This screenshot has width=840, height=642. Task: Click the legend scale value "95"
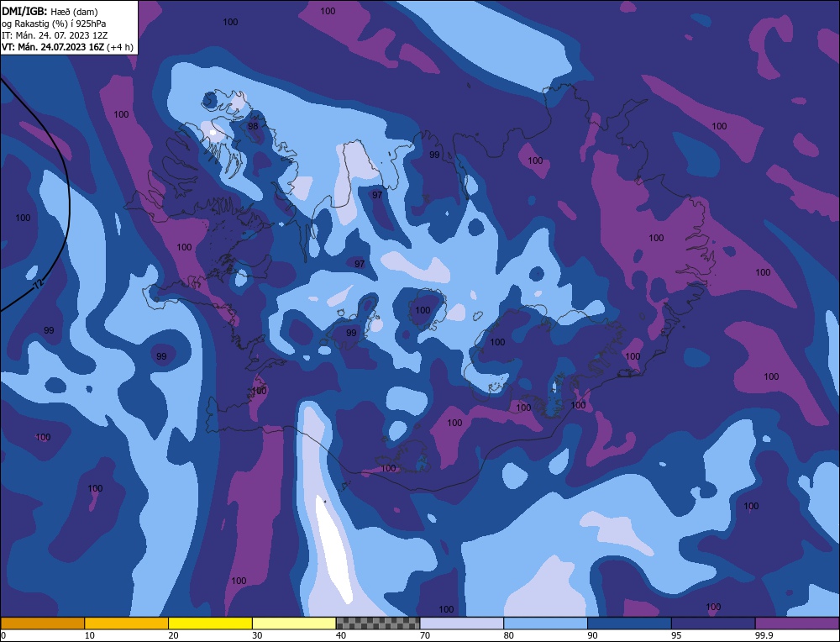tap(676, 635)
